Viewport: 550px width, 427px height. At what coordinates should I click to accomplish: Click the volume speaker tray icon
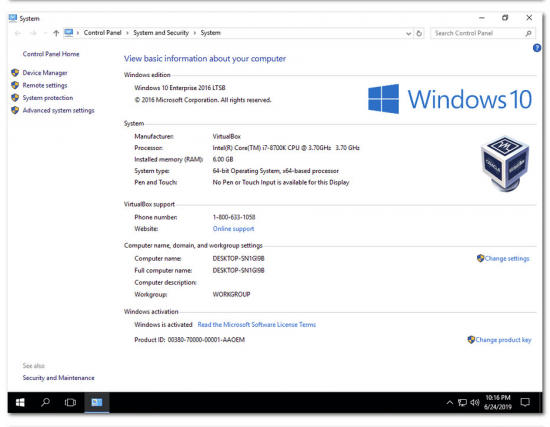pyautogui.click(x=475, y=402)
